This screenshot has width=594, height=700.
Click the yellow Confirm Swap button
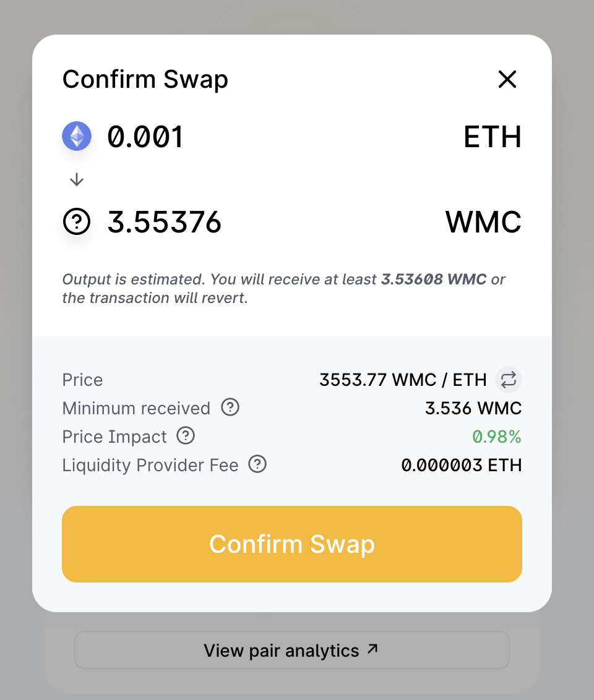click(x=292, y=544)
